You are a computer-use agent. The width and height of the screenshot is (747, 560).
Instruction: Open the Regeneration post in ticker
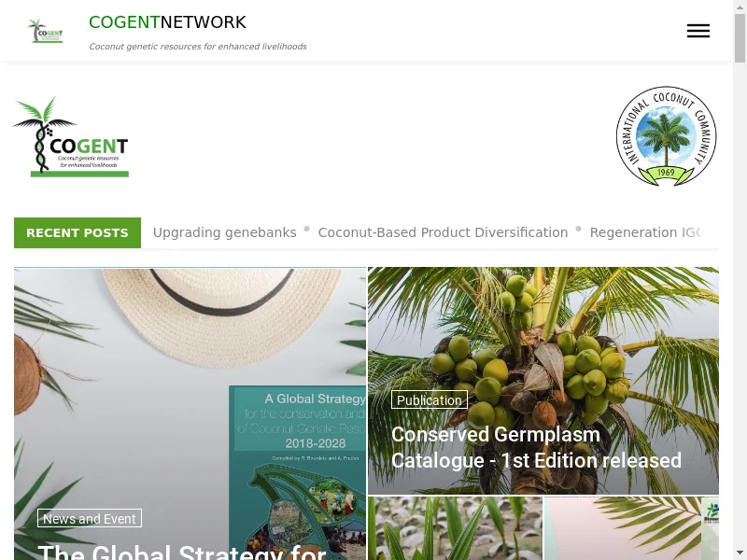645,232
